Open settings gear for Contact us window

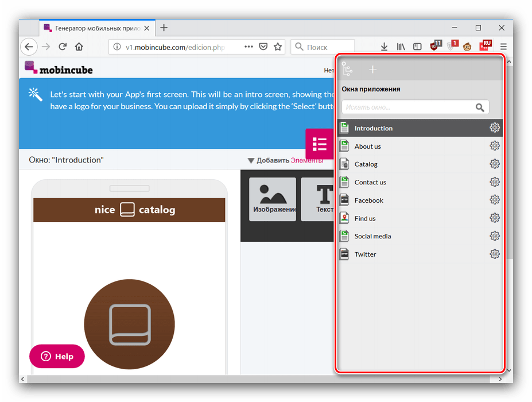(494, 182)
